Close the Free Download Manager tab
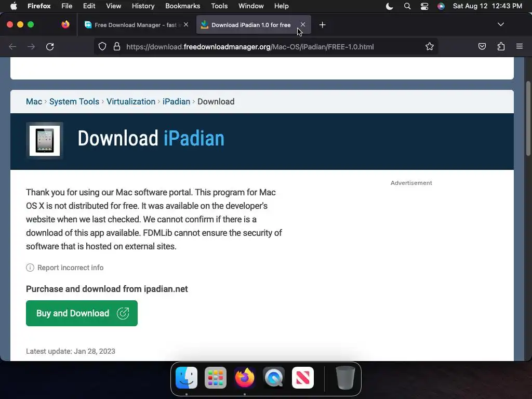 (x=186, y=24)
